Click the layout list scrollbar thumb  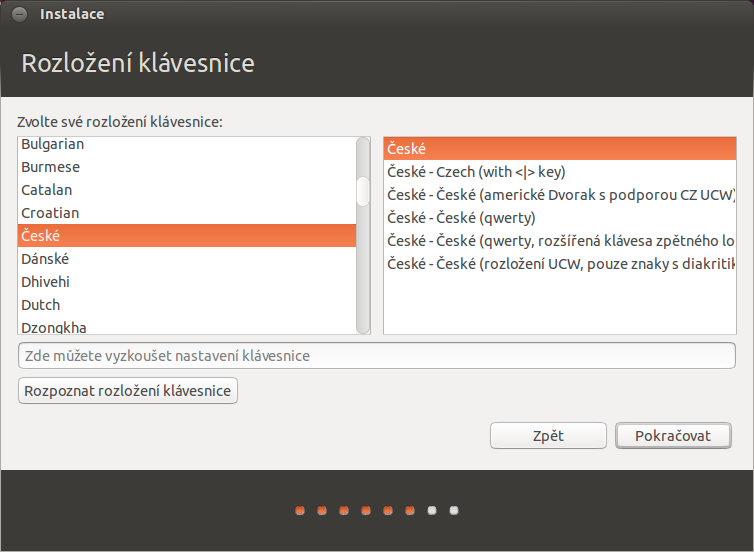pyautogui.click(x=363, y=191)
